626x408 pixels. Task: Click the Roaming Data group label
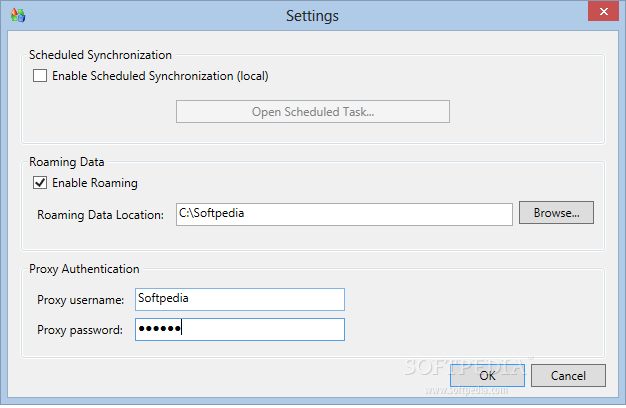click(67, 162)
